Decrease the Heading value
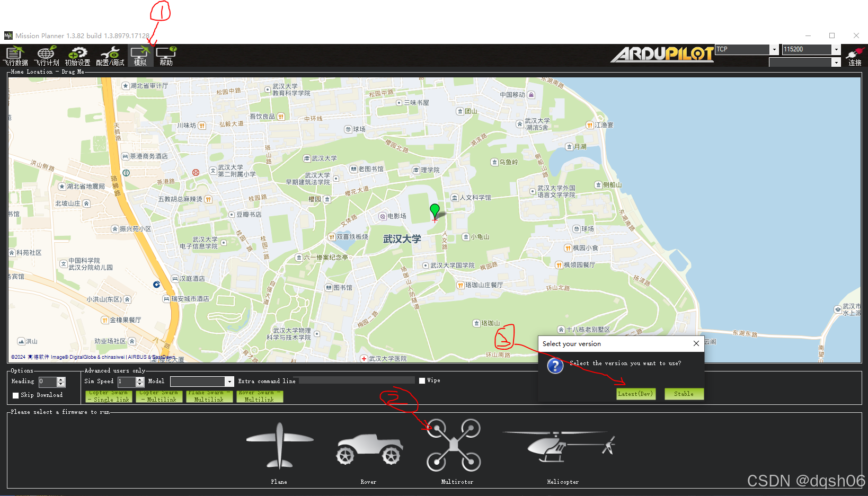 61,384
